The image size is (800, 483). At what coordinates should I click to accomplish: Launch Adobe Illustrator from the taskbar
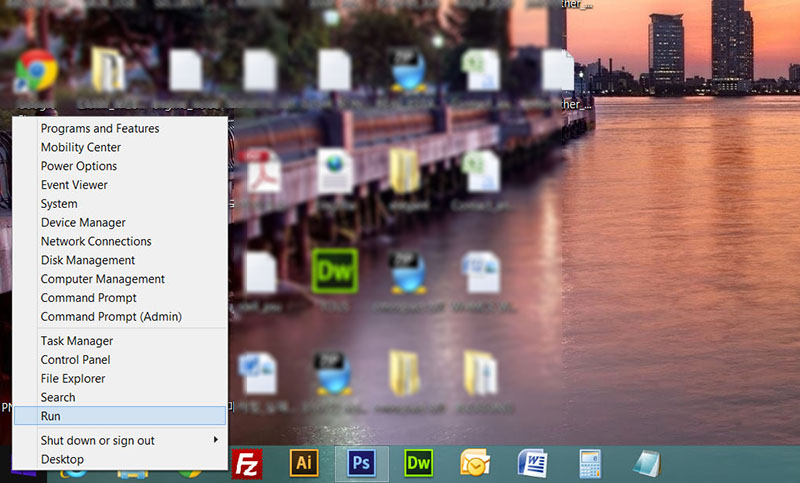point(304,463)
